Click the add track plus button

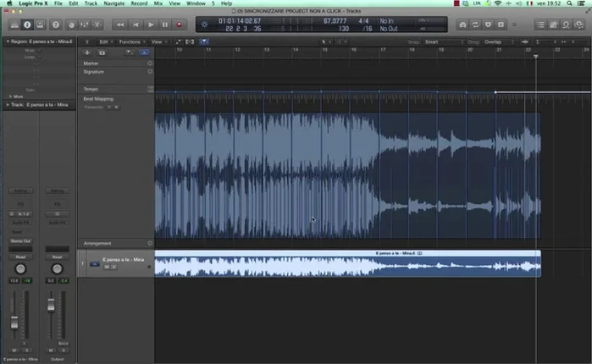click(87, 52)
